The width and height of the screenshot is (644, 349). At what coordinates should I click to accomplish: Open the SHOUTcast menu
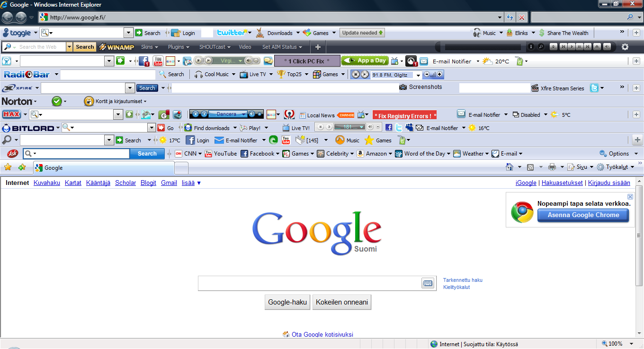coord(215,47)
